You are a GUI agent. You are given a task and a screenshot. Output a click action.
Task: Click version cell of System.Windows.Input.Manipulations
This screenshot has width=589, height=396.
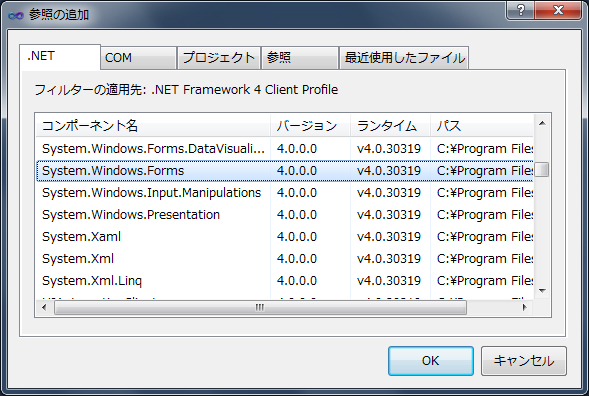point(297,193)
